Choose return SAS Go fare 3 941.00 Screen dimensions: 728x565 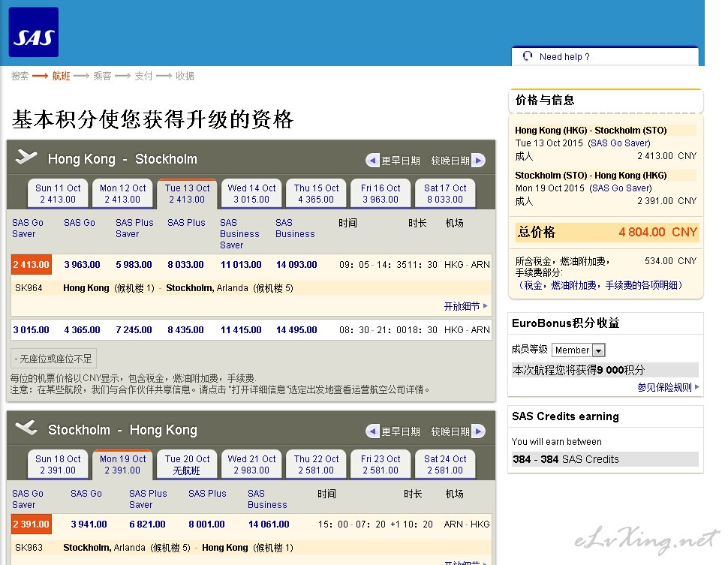(89, 524)
